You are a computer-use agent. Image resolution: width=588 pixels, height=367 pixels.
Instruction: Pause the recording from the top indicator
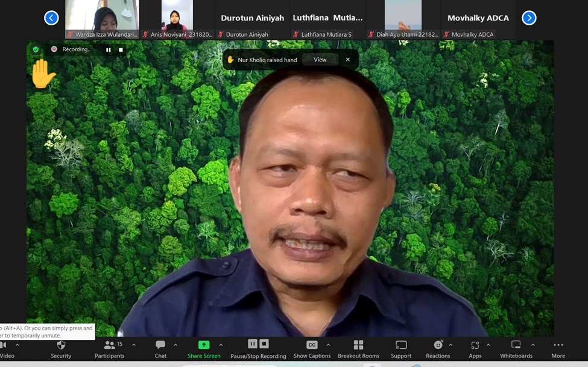[109, 49]
